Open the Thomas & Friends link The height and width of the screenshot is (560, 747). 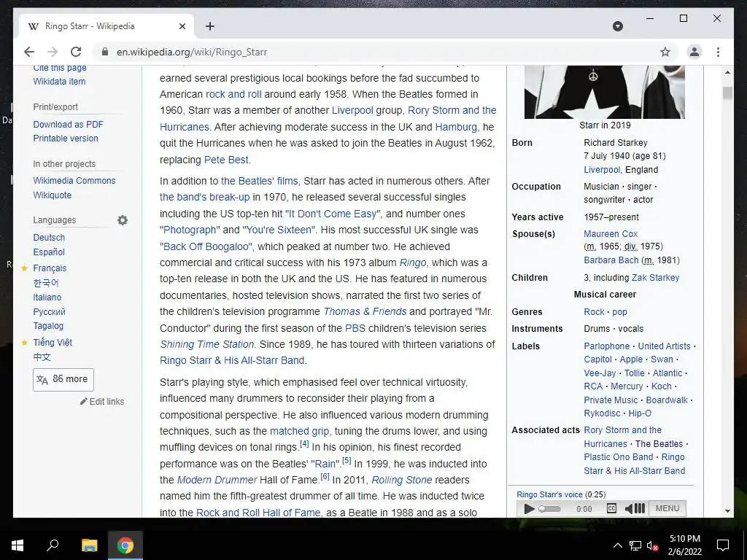[365, 311]
